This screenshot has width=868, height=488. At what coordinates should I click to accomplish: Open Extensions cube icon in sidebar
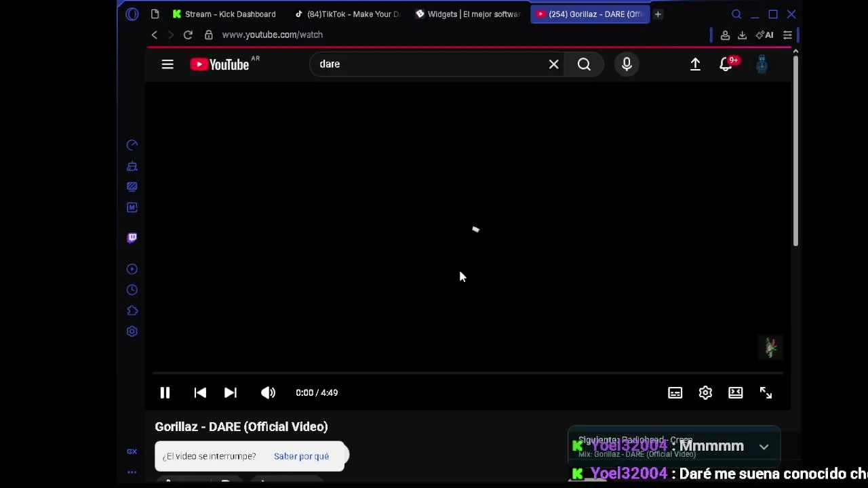(132, 310)
